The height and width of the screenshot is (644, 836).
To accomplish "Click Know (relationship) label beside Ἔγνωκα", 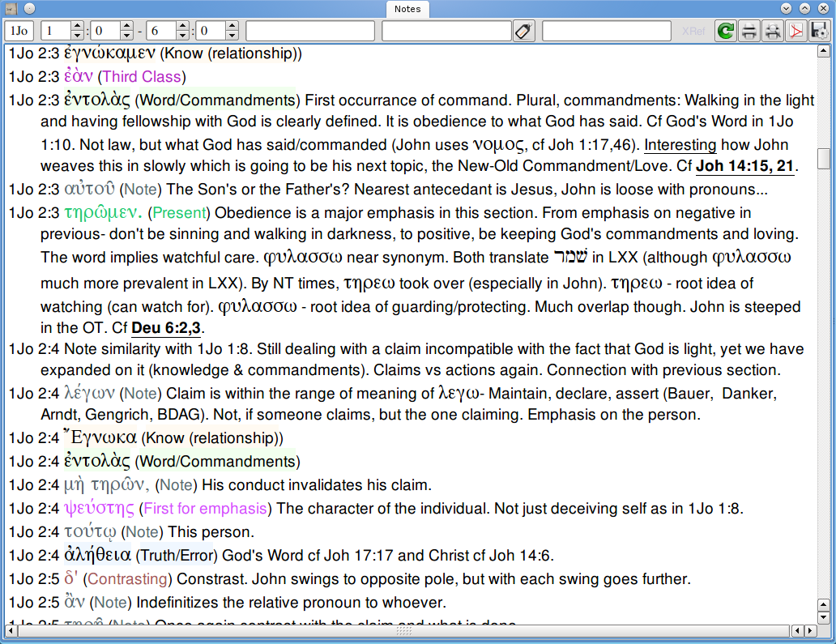I will click(212, 437).
